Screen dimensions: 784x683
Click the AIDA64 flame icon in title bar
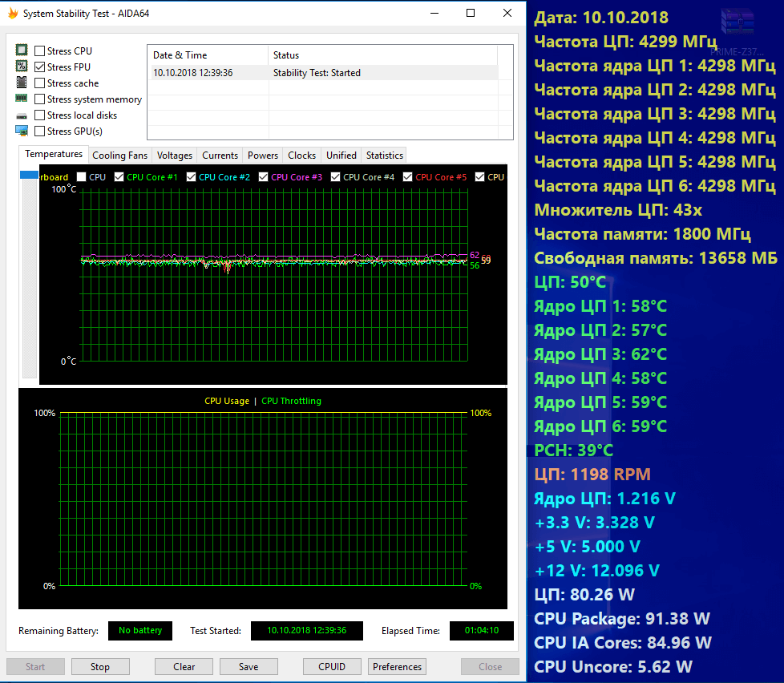coord(13,14)
